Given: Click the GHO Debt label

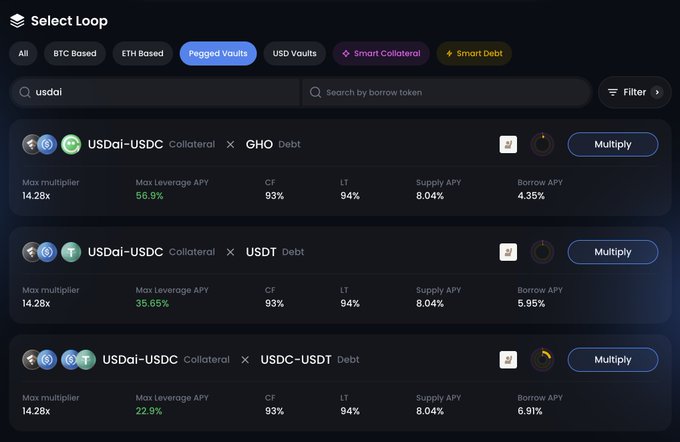Looking at the screenshot, I should tap(273, 144).
